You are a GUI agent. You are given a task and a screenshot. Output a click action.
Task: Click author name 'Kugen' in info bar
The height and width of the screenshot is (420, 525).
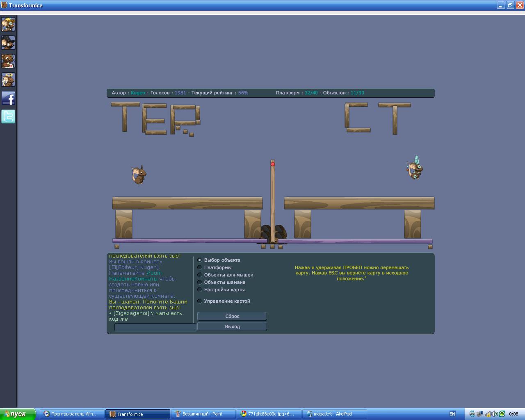pos(138,93)
